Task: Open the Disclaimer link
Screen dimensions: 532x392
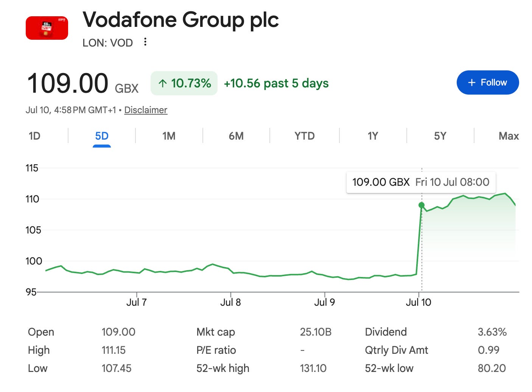Action: point(146,110)
